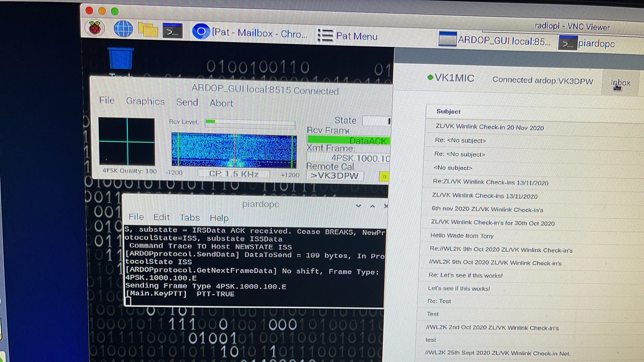Open Tabs menu in piardopc terminal
The height and width of the screenshot is (362, 644).
click(190, 218)
